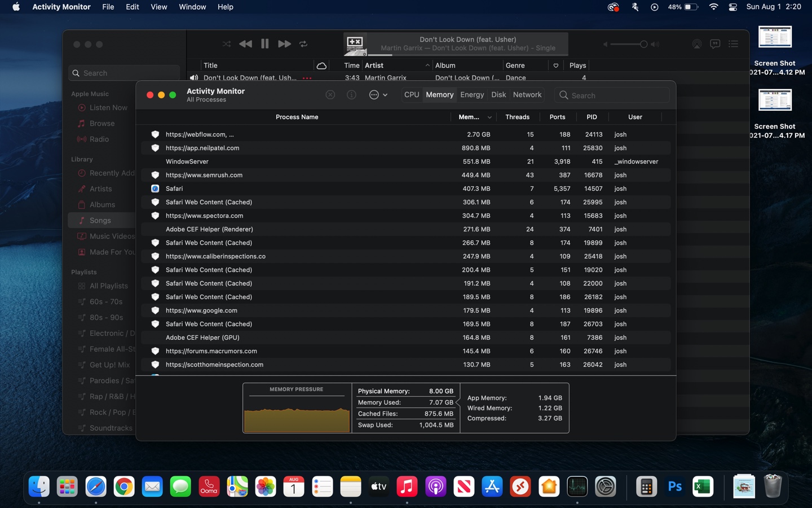Viewport: 812px width, 508px height.
Task: Open Control Center from the menu bar
Action: point(732,7)
